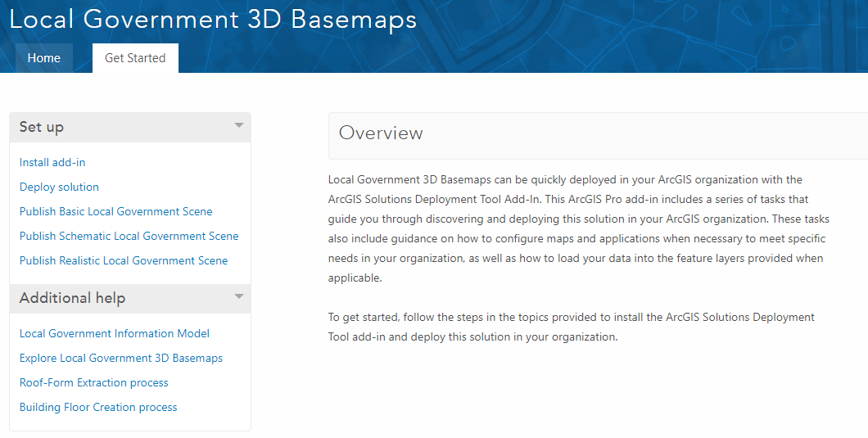Open the Install add-in link
The width and height of the screenshot is (868, 438).
tap(52, 162)
